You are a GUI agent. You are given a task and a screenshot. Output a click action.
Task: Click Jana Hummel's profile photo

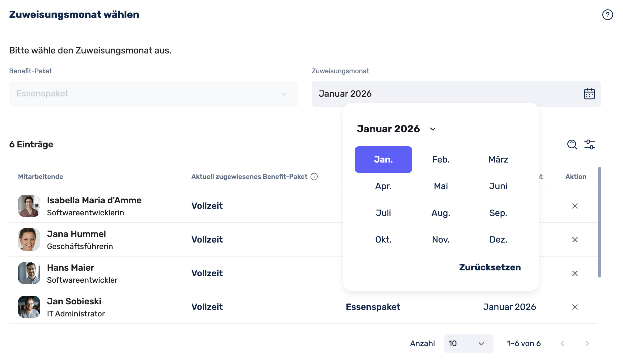(x=29, y=239)
